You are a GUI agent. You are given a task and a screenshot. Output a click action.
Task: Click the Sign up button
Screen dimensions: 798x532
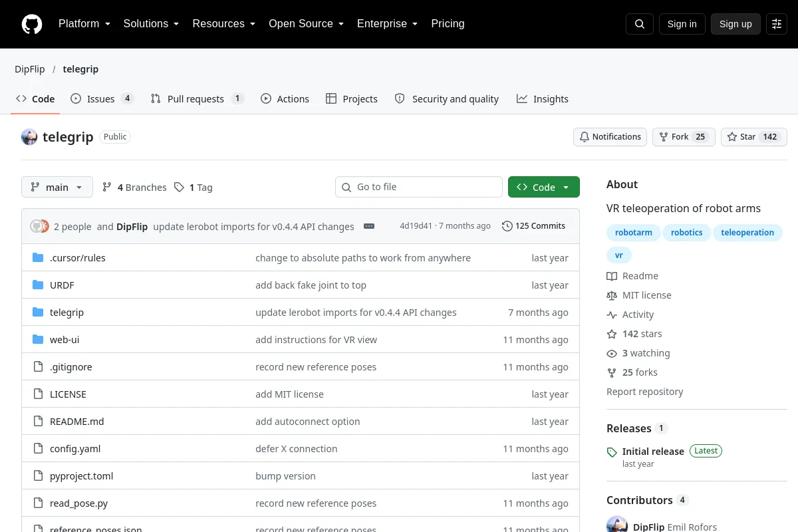coord(735,24)
